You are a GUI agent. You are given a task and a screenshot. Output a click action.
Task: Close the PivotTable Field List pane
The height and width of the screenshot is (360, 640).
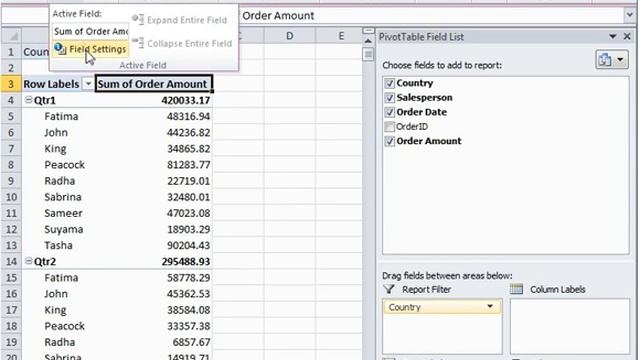627,37
